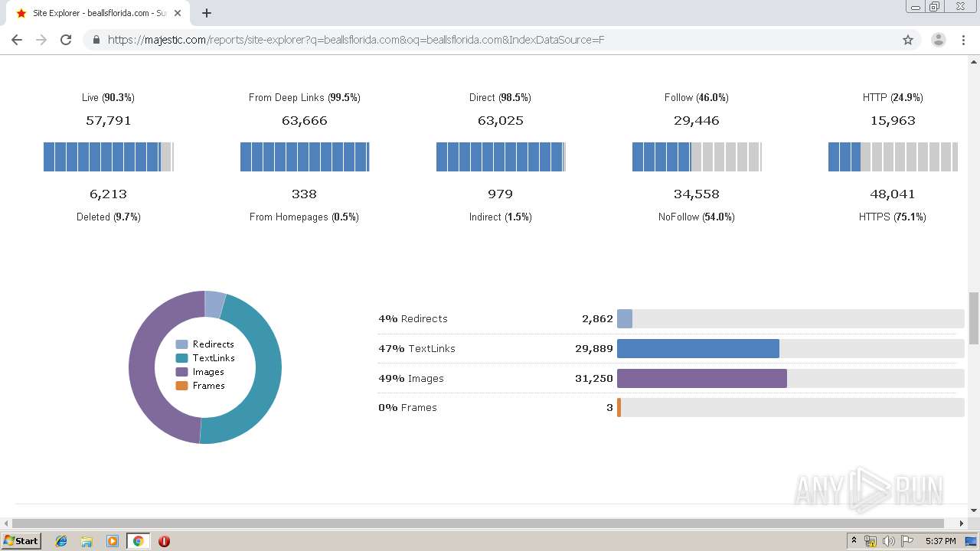This screenshot has width=980, height=551.
Task: Open the network status tray icon
Action: [x=871, y=541]
